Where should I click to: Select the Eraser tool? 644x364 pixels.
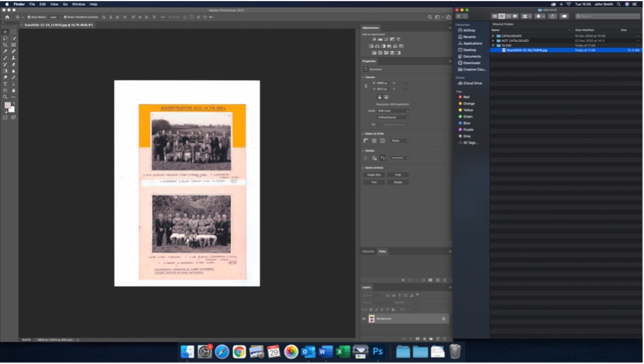pos(14,64)
